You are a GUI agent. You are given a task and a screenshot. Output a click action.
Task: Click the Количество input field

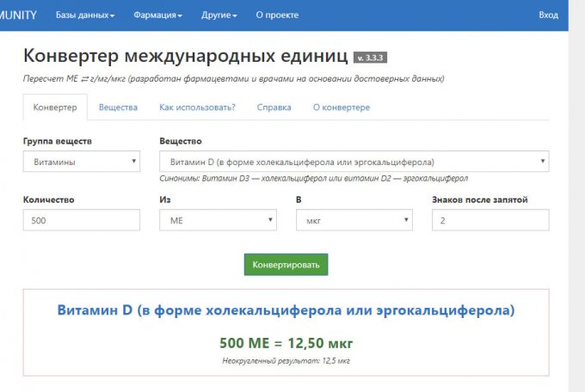[82, 220]
